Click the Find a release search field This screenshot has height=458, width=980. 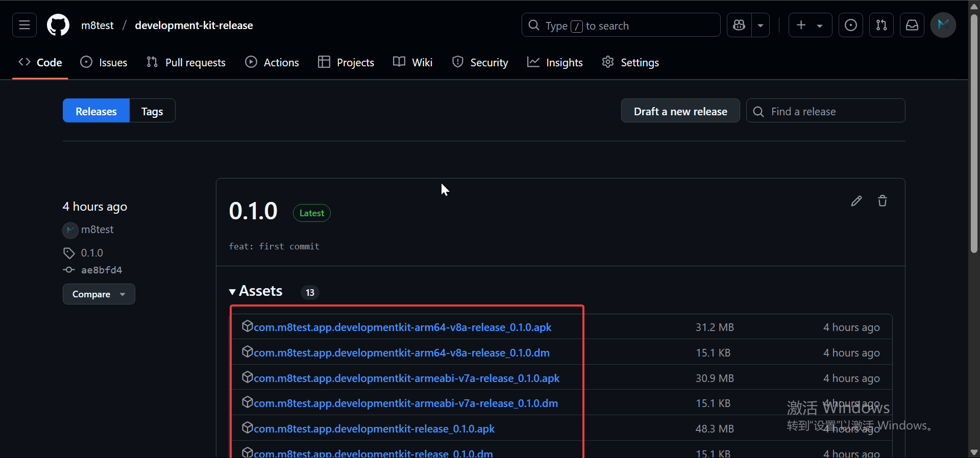pyautogui.click(x=832, y=111)
